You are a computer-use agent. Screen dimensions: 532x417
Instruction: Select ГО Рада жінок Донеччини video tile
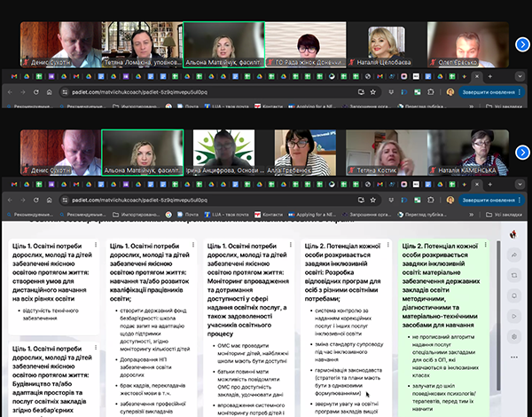click(x=305, y=44)
